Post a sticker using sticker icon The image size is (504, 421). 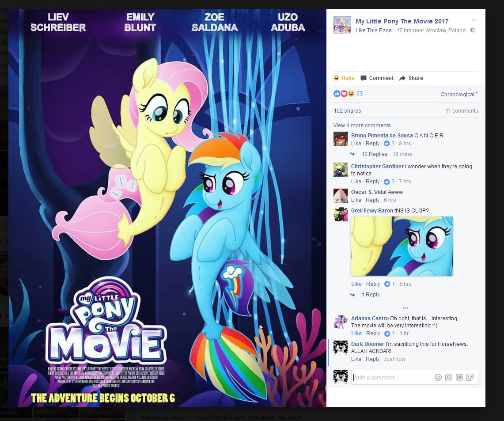470,377
